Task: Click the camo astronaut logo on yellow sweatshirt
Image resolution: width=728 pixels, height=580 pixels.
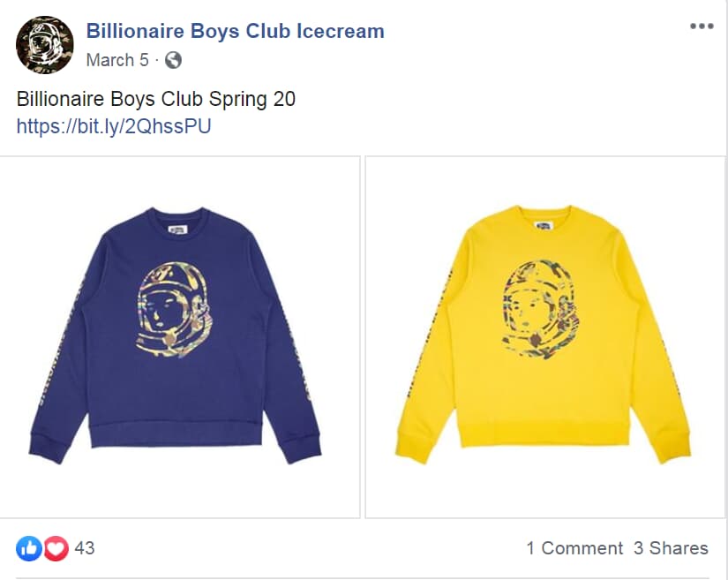Action: tap(539, 308)
